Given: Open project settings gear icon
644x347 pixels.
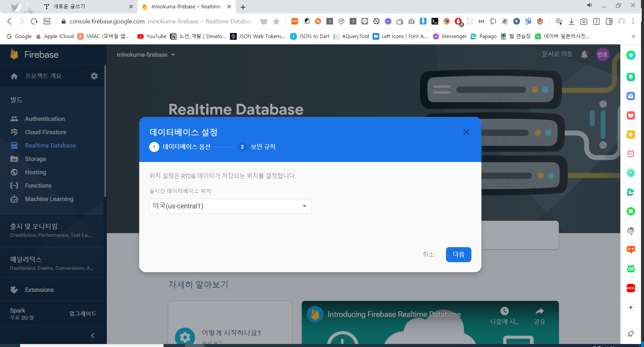Looking at the screenshot, I should [x=94, y=76].
